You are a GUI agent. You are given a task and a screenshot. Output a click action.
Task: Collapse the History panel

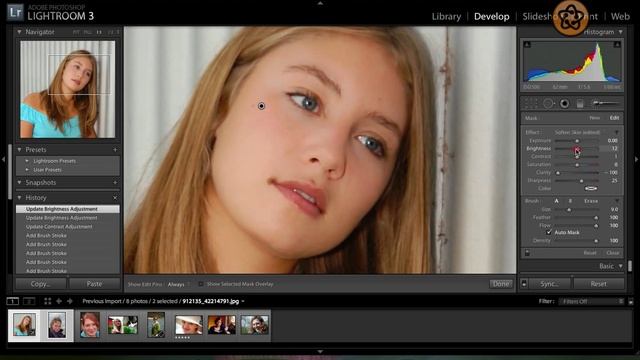point(19,198)
